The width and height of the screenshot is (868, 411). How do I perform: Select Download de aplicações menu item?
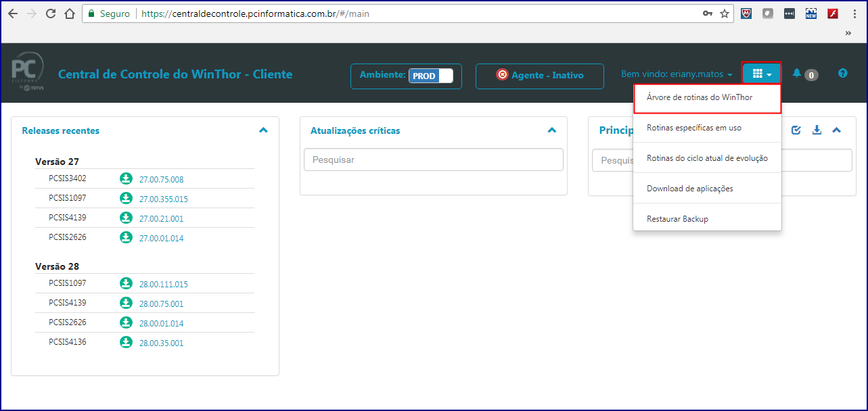point(707,189)
